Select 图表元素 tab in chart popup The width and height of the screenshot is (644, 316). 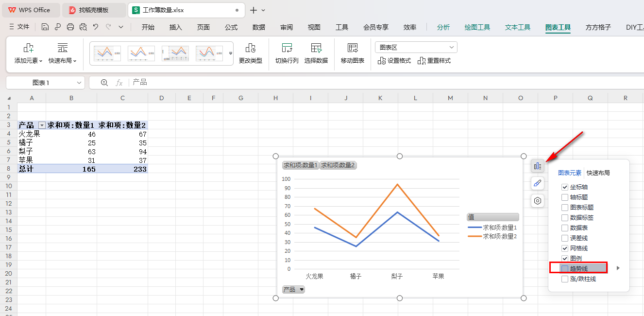570,173
